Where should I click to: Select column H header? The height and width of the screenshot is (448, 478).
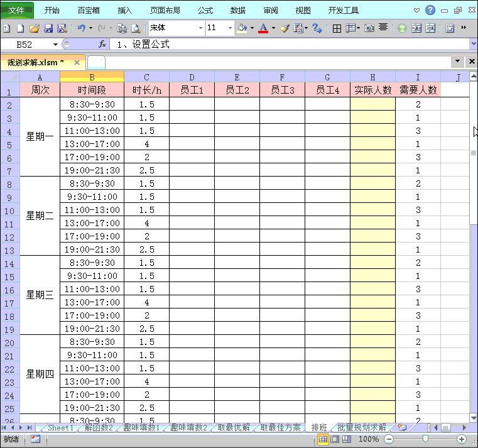click(x=373, y=77)
